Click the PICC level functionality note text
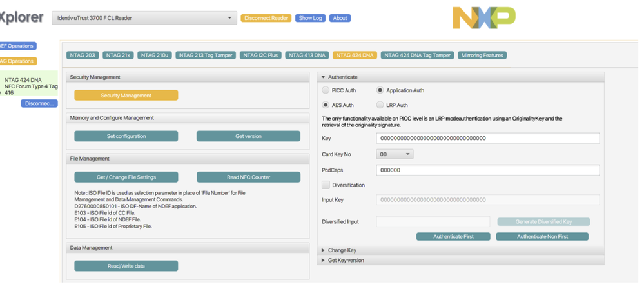The height and width of the screenshot is (293, 644). (x=442, y=121)
